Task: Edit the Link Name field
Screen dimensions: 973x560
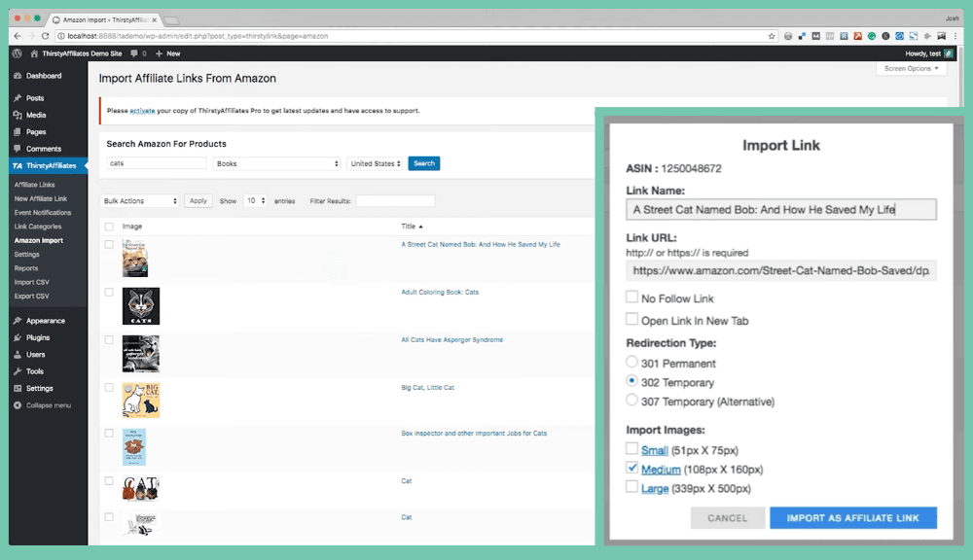Action: click(x=780, y=210)
